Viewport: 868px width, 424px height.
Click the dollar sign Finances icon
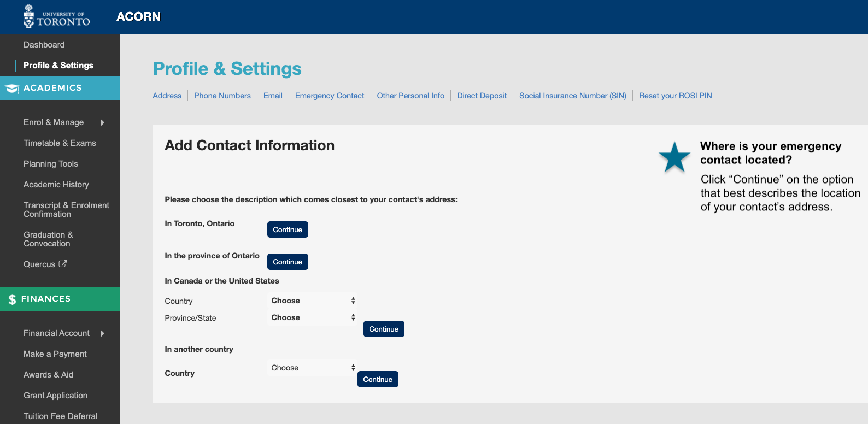[12, 299]
